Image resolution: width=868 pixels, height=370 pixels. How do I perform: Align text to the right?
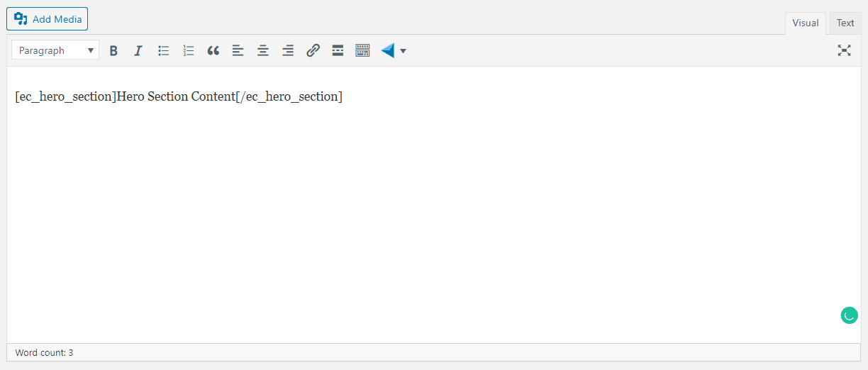tap(287, 50)
